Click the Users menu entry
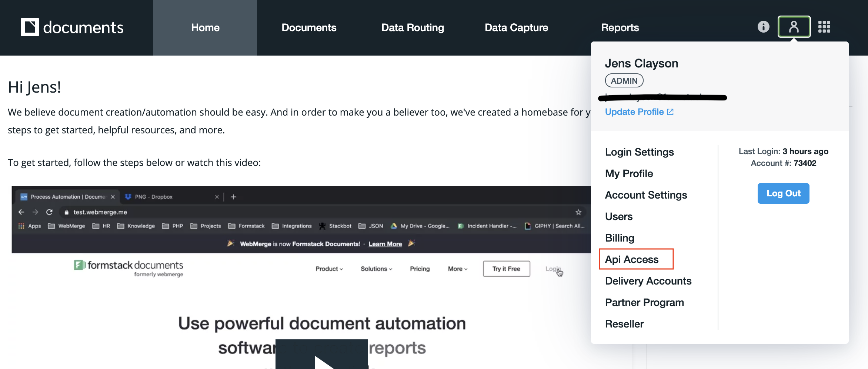868x369 pixels. click(x=619, y=216)
